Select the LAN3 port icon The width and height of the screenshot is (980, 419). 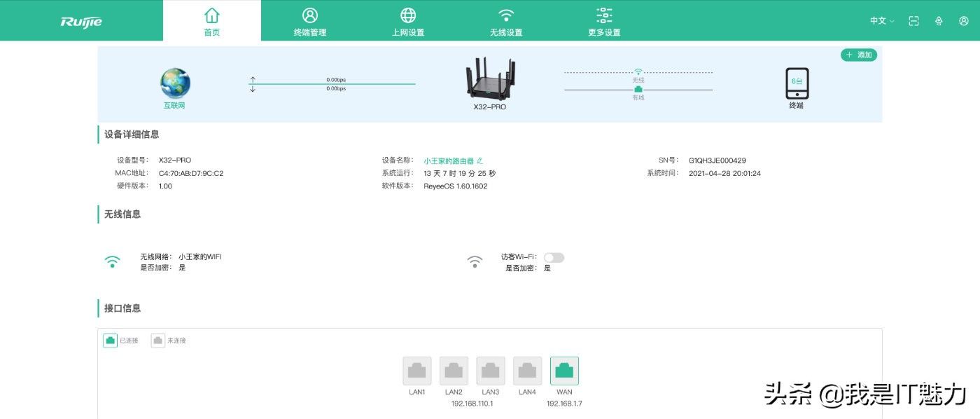coord(491,371)
